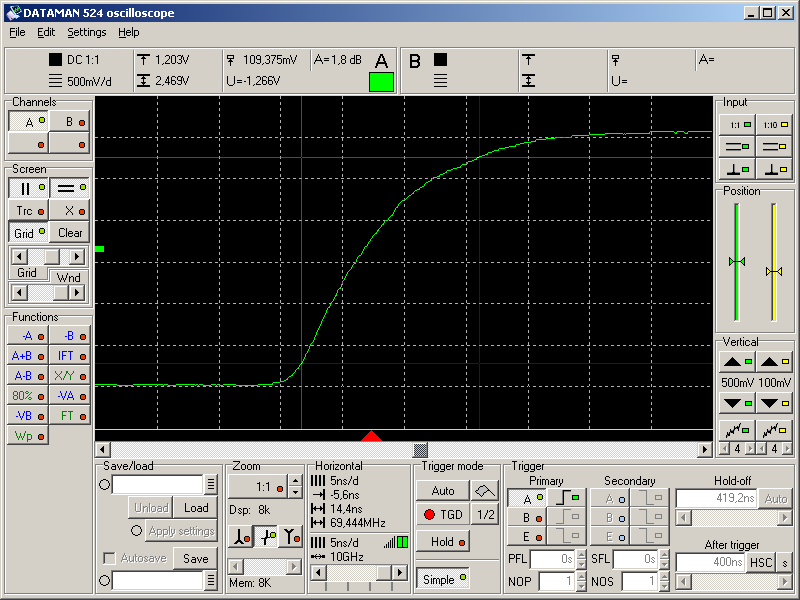Toggle channel B on
This screenshot has width=800, height=600.
(69, 122)
